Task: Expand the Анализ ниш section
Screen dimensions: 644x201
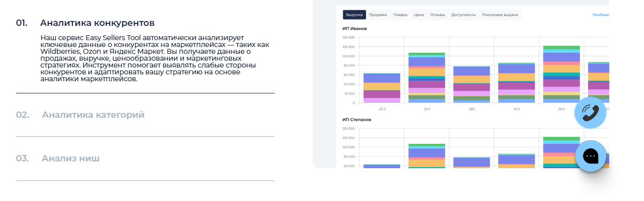Action: [70, 158]
